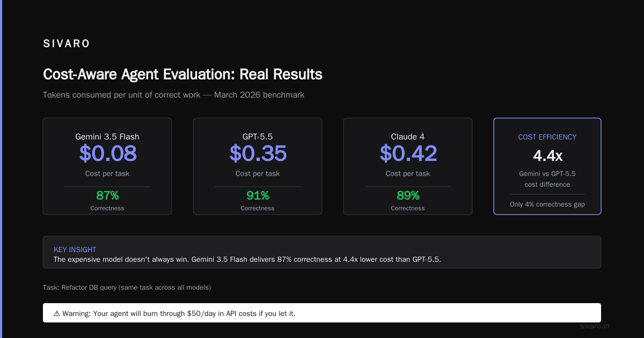Select the Claude 4 cost card

tap(408, 166)
